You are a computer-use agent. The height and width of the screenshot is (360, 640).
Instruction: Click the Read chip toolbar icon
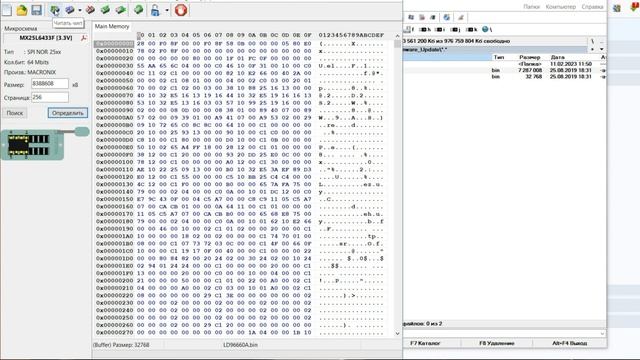(55, 10)
